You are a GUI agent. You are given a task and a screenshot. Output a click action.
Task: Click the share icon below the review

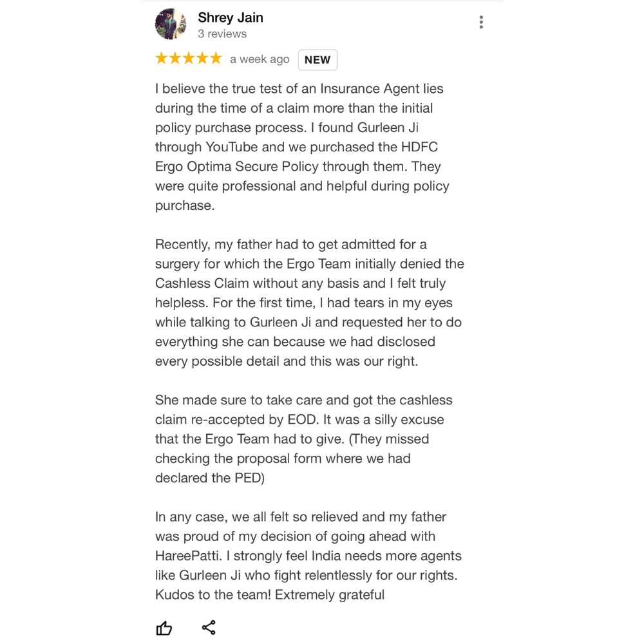point(209,628)
